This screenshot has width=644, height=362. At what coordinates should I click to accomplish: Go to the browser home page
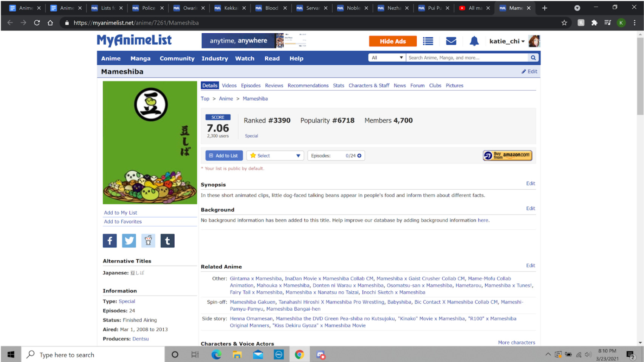[50, 23]
